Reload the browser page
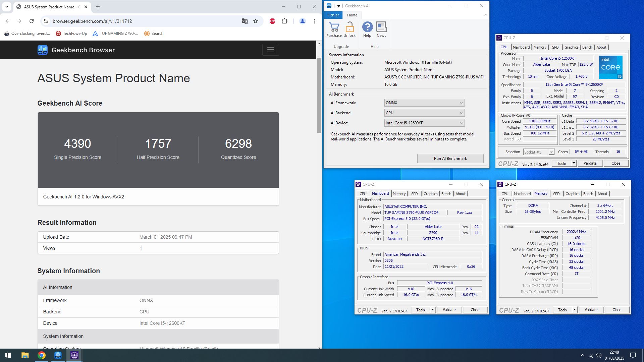Image resolution: width=644 pixels, height=362 pixels. point(32,21)
